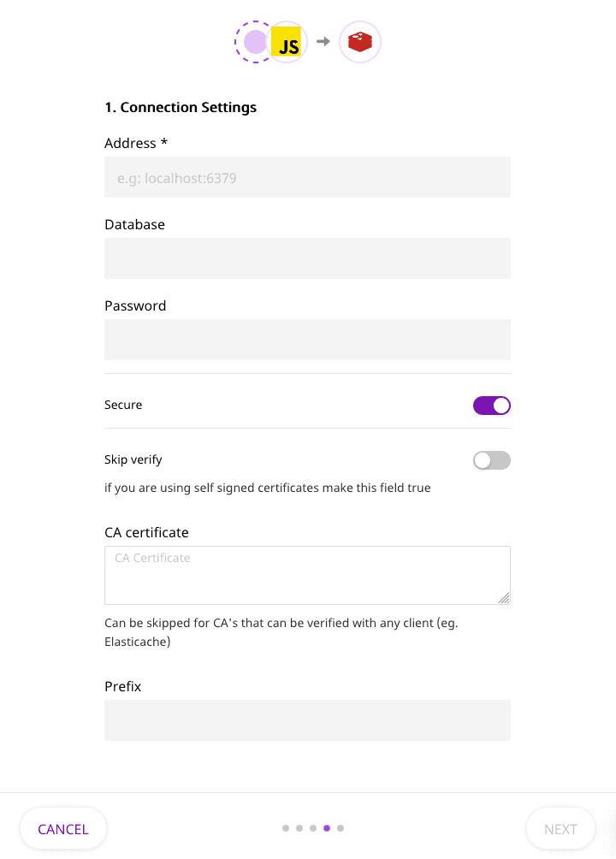
Task: Click the active purple step dot
Action: [327, 828]
